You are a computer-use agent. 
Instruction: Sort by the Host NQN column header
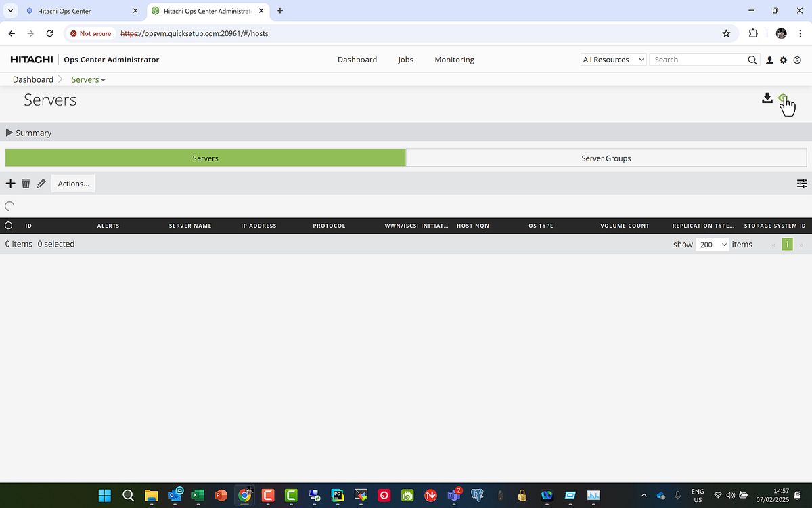tap(473, 226)
